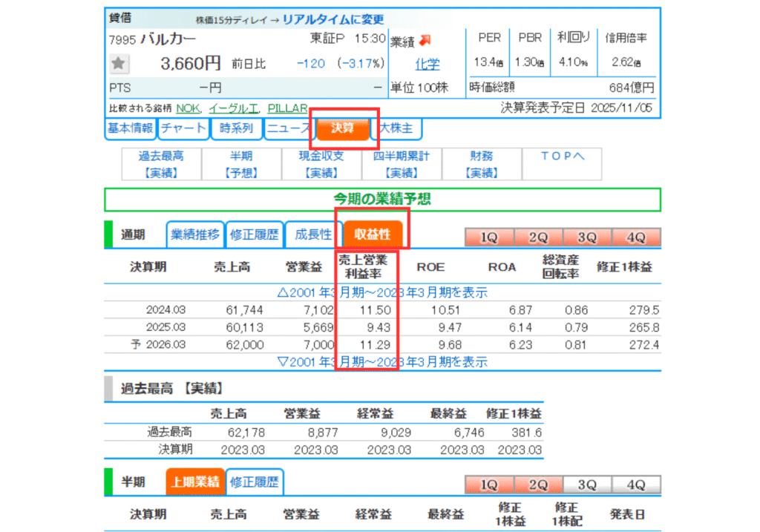Click the red earnings trend arrow icon
Viewport: 760px width, 532px height.
[425, 40]
